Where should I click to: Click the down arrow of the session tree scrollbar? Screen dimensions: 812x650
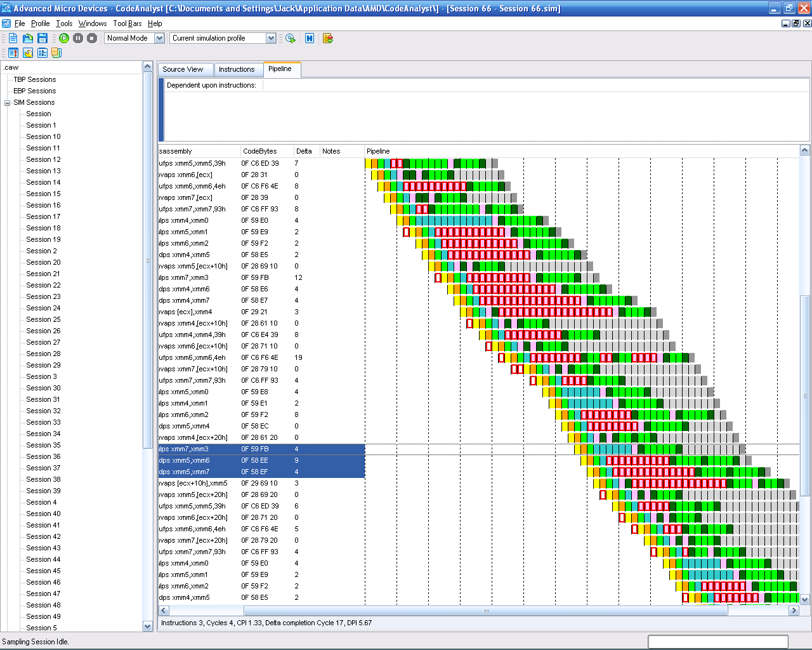coord(148,627)
